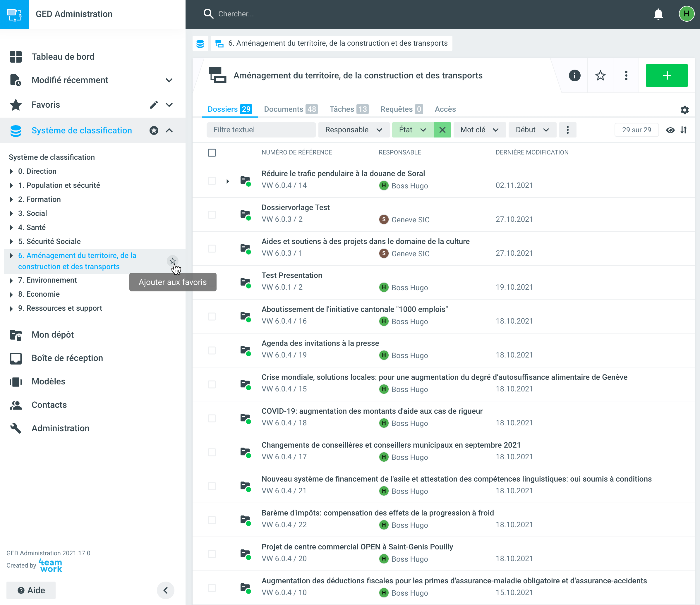Expand the 7. Environnement tree node

point(11,280)
